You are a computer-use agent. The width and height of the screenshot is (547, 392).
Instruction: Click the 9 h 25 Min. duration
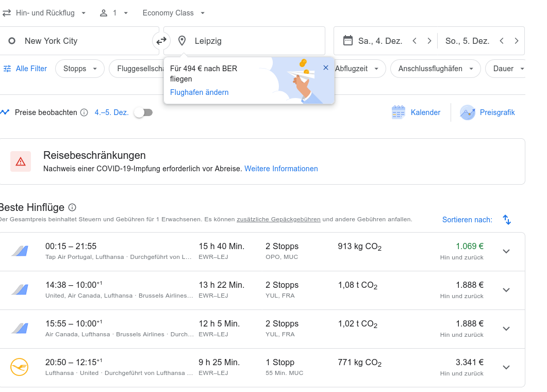coord(219,362)
